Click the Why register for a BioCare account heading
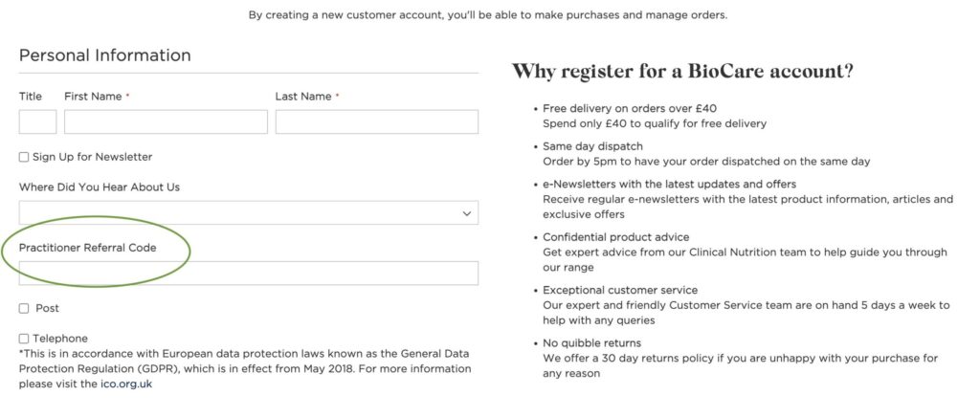This screenshot has width=980, height=417. click(x=682, y=71)
